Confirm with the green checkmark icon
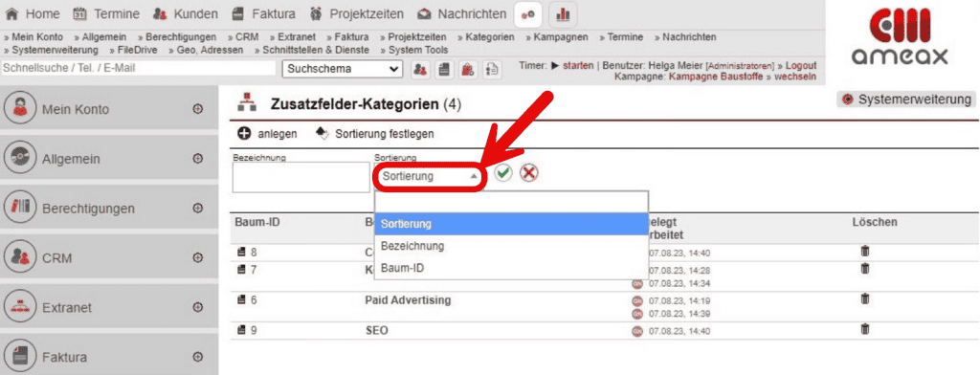 (x=503, y=174)
